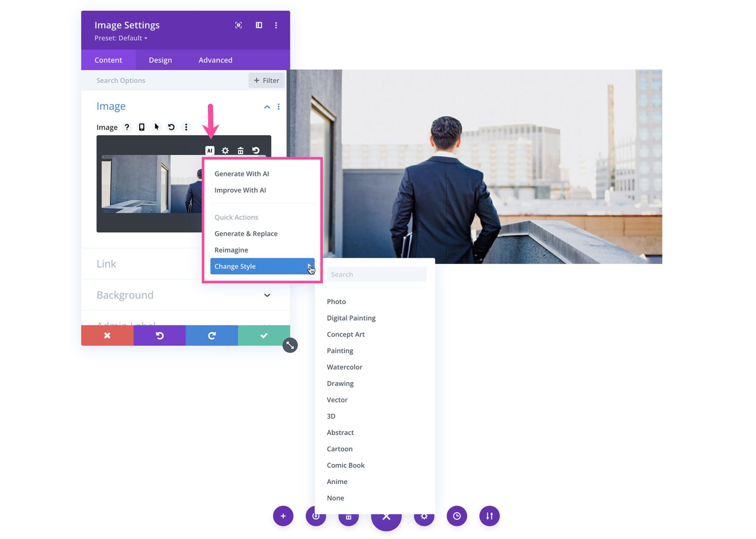Click the AI button on image toolbar

point(210,150)
